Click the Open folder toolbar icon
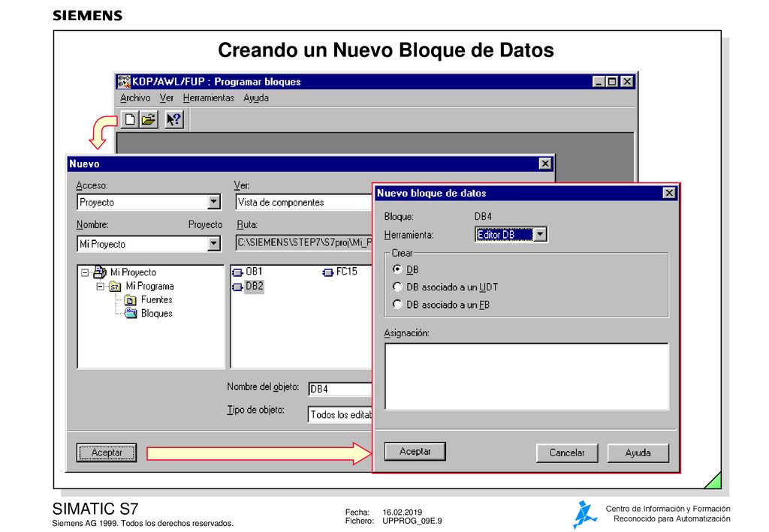Screen dimensions: 769x532 [x=149, y=119]
